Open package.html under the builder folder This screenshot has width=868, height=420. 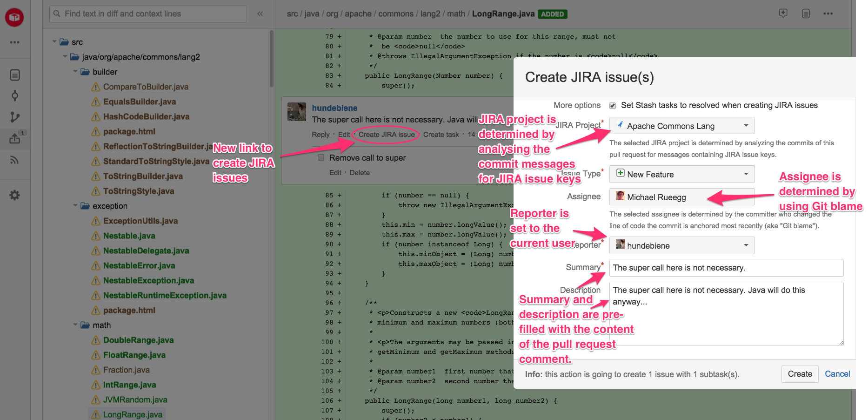[x=129, y=132]
